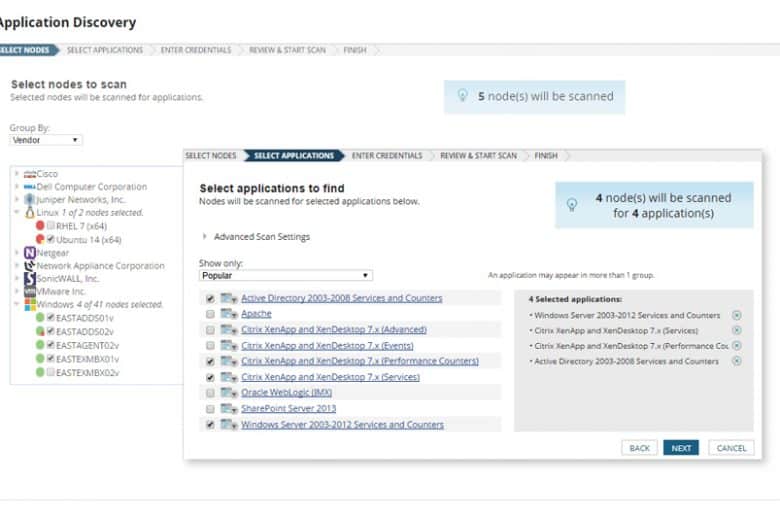Click Select Applications step in dialog wizard
Viewport: 780px width, 516px height.
tap(294, 156)
